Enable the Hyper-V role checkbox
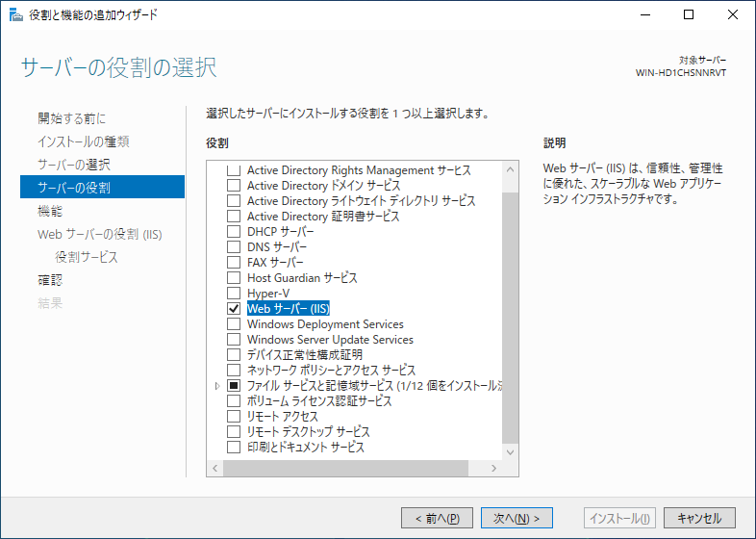This screenshot has height=539, width=756. point(234,294)
